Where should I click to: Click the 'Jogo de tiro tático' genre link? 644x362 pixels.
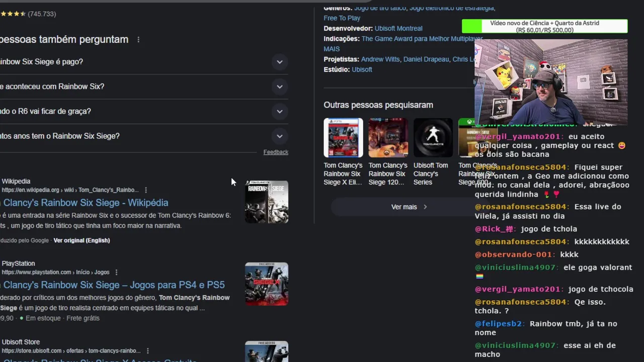coord(380,8)
